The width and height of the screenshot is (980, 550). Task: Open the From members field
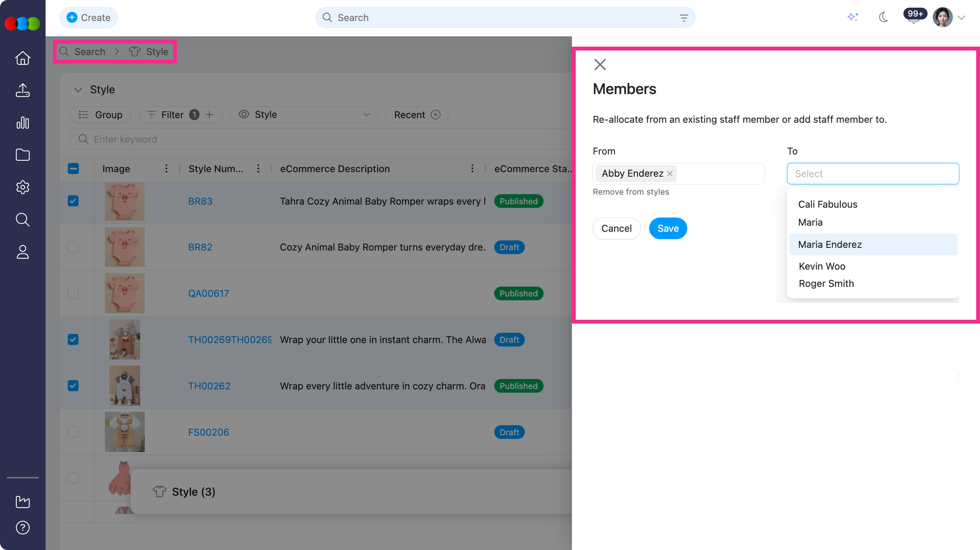(x=678, y=174)
